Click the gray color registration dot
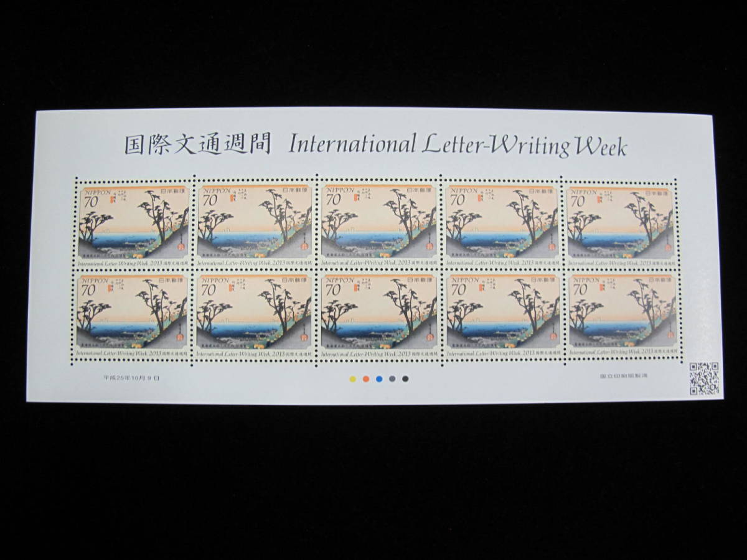 tap(392, 378)
